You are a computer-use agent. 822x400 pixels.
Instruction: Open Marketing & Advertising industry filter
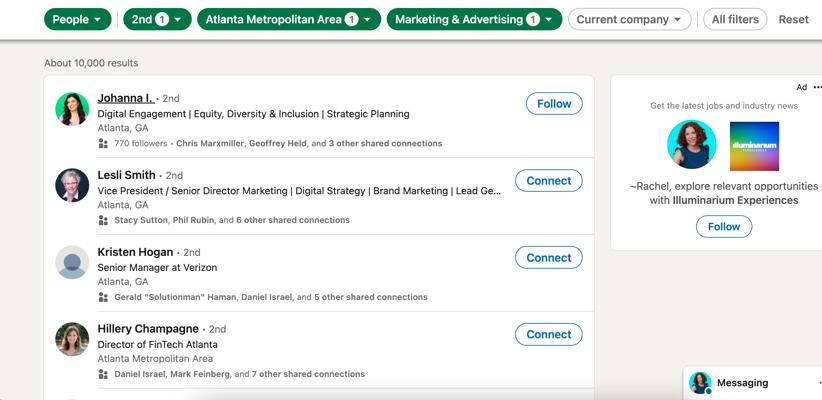click(x=474, y=19)
